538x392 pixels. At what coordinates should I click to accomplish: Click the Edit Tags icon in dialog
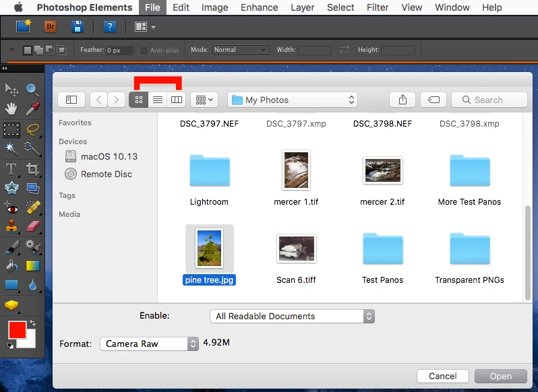[434, 100]
